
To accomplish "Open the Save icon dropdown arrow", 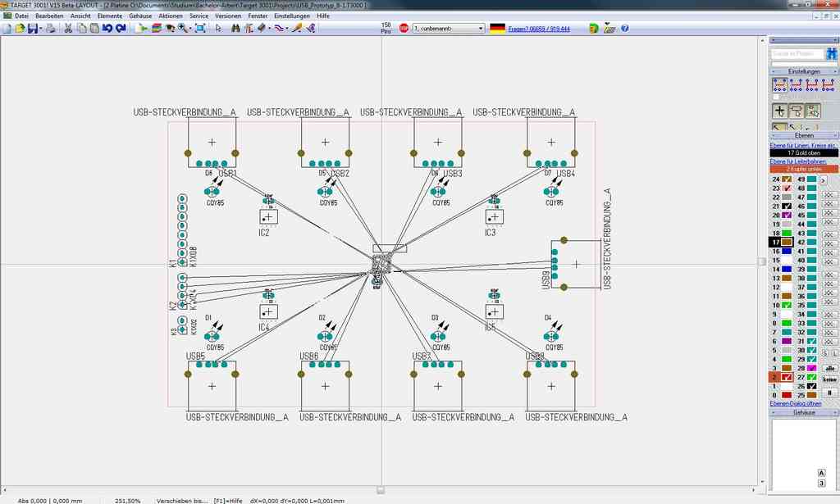I will coord(41,29).
